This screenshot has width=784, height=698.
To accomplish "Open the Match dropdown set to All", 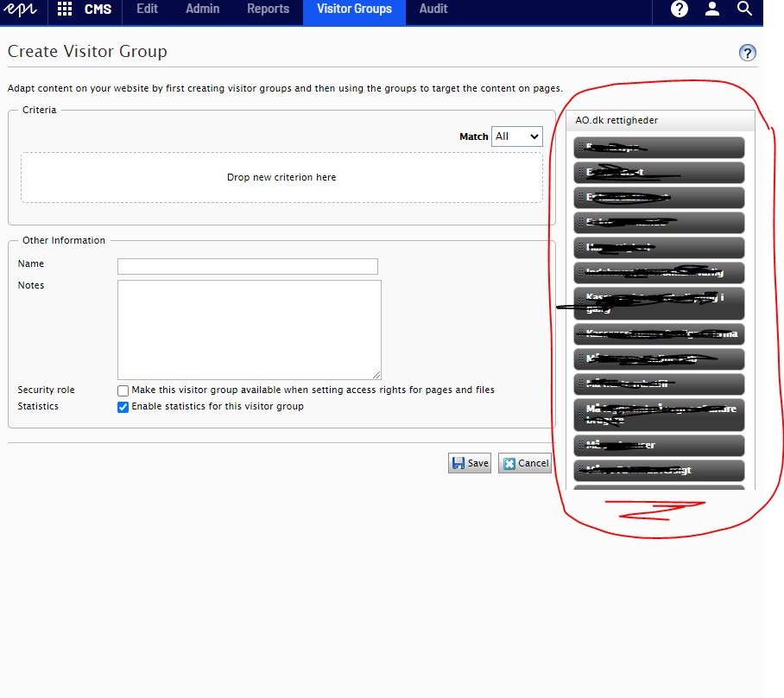I will point(516,136).
